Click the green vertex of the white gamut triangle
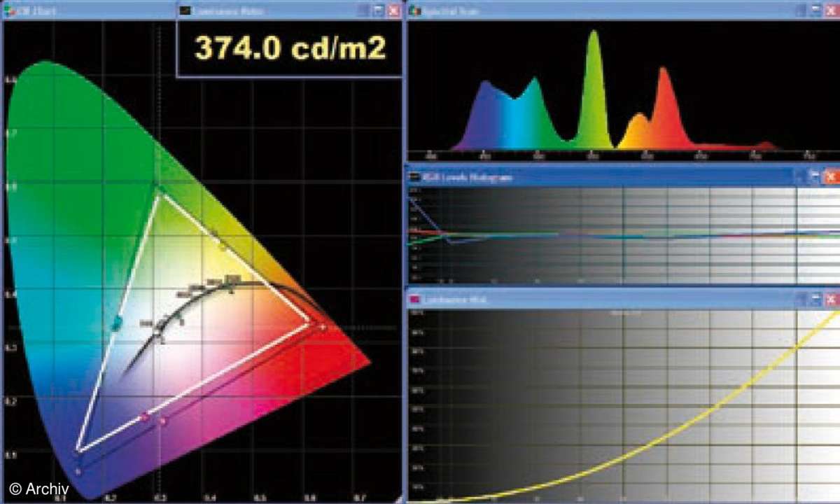This screenshot has width=840, height=504. pyautogui.click(x=160, y=195)
